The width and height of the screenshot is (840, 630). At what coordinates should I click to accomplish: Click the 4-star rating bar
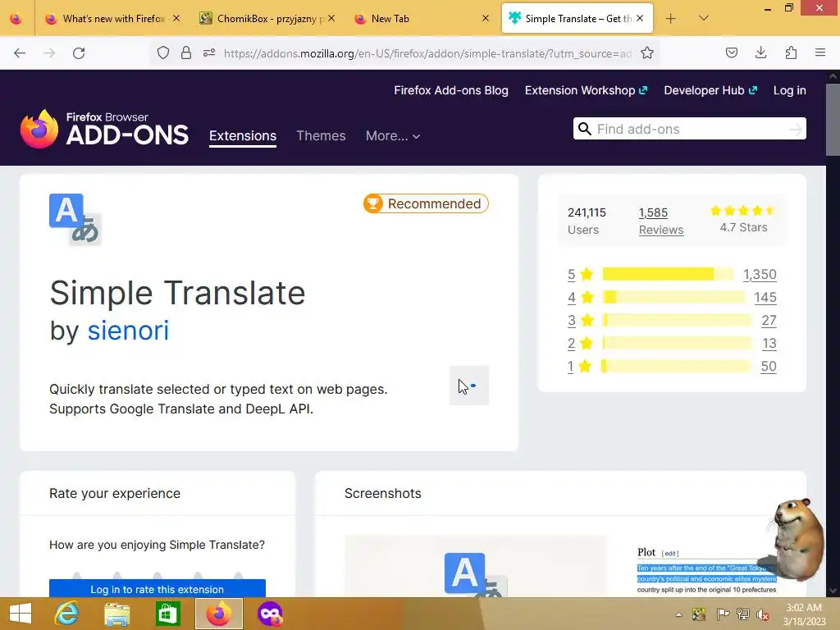pyautogui.click(x=673, y=297)
